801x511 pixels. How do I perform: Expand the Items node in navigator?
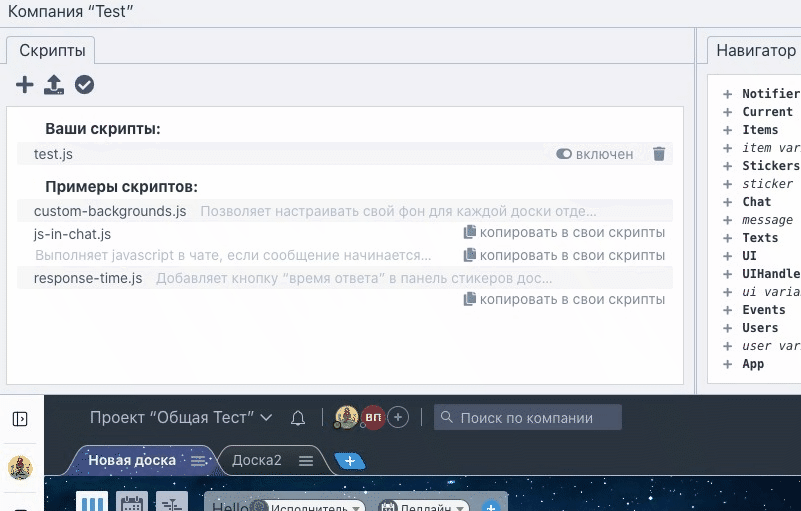[x=727, y=130]
